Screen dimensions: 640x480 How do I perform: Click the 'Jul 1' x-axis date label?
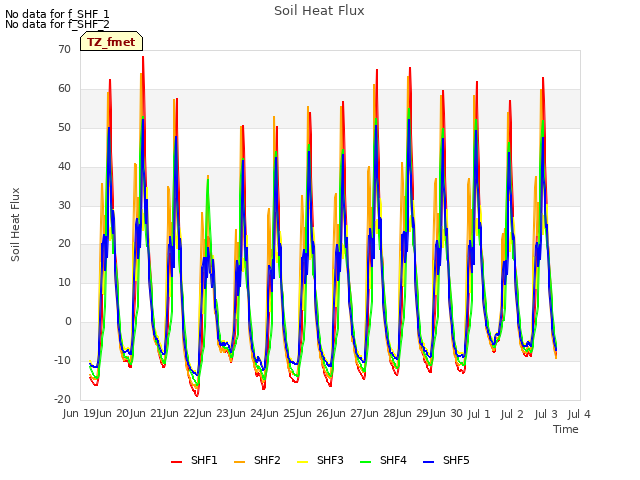click(x=479, y=414)
